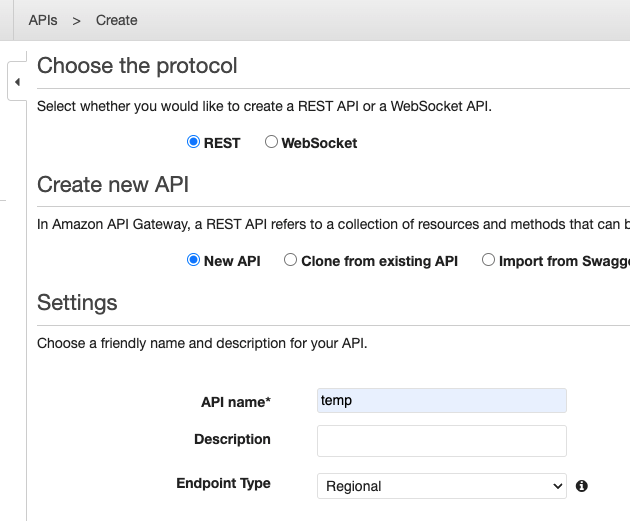Click the Endpoint Type field label
630x521 pixels.
point(223,483)
